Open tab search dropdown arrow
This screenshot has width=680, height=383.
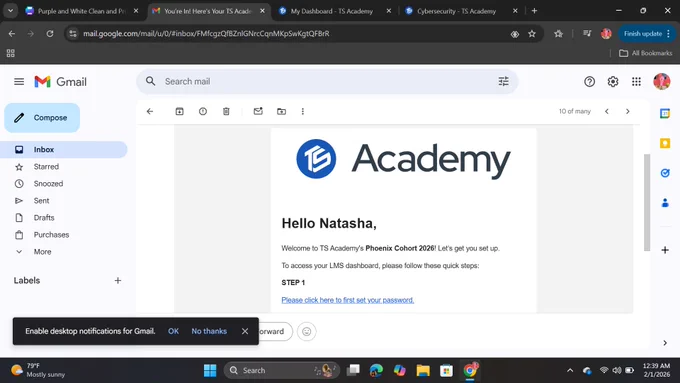(10, 11)
